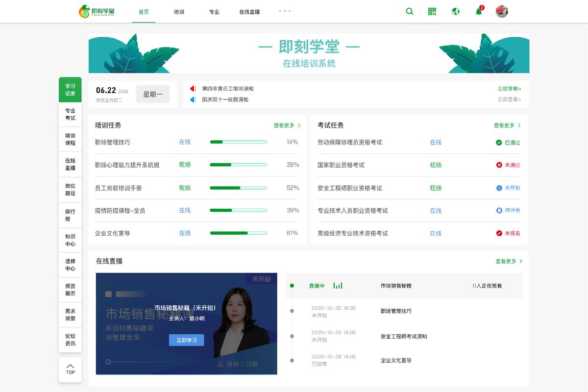Click the 已通过 green check status icon
588x392 pixels.
pos(499,143)
